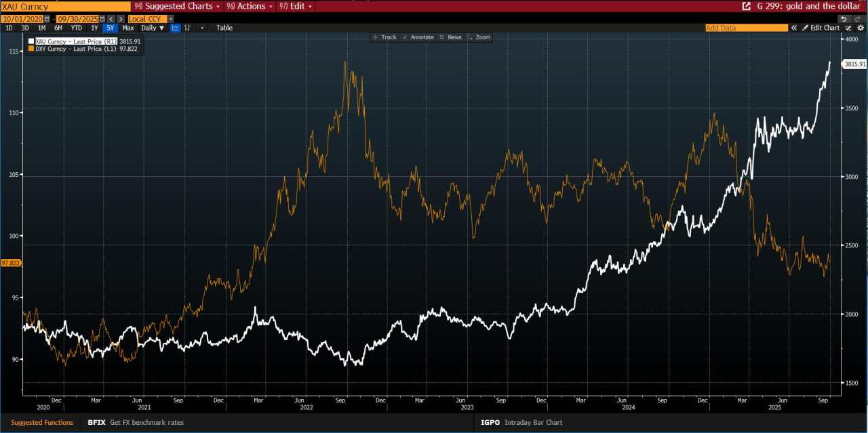Screen dimensions: 868x433
Task: Open chart News headlines icon
Action: pyautogui.click(x=450, y=37)
